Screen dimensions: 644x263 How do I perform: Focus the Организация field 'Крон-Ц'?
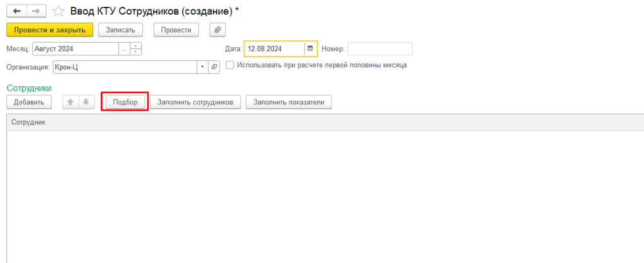pyautogui.click(x=125, y=67)
